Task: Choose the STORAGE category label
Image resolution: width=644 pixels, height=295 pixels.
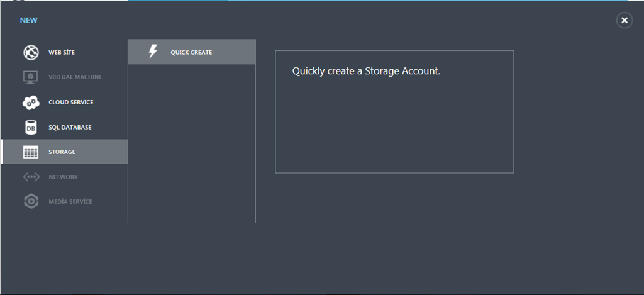Action: coord(62,152)
